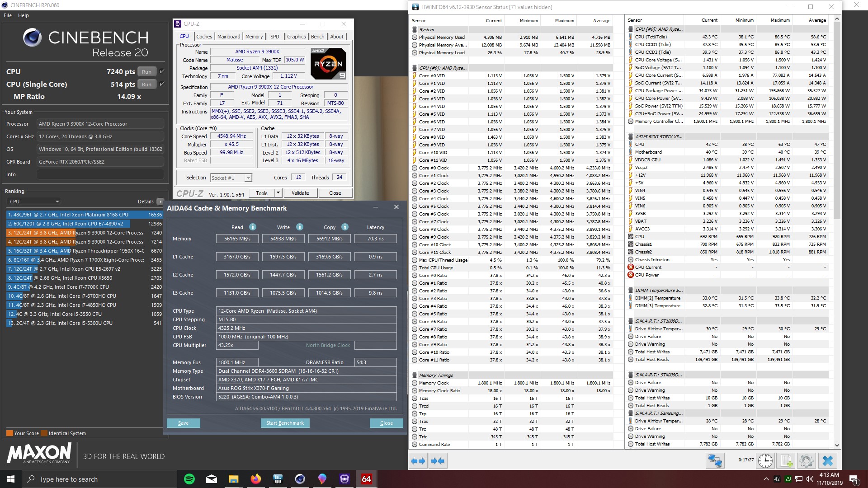Switch to the Mainboard tab in CPU-Z
The height and width of the screenshot is (488, 868).
point(229,37)
